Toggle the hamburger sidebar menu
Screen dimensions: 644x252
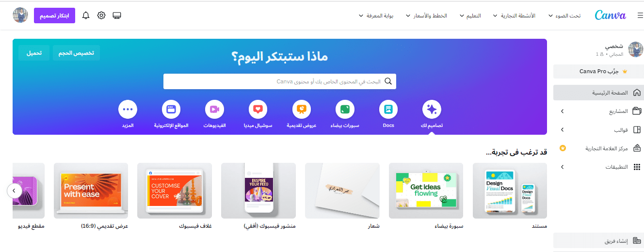pyautogui.click(x=640, y=16)
